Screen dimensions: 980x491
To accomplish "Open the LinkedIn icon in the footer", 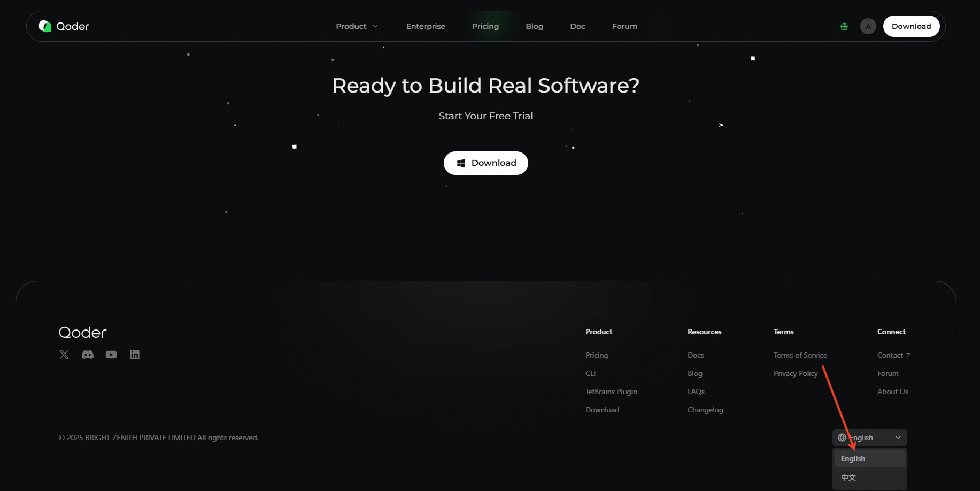I will [135, 355].
